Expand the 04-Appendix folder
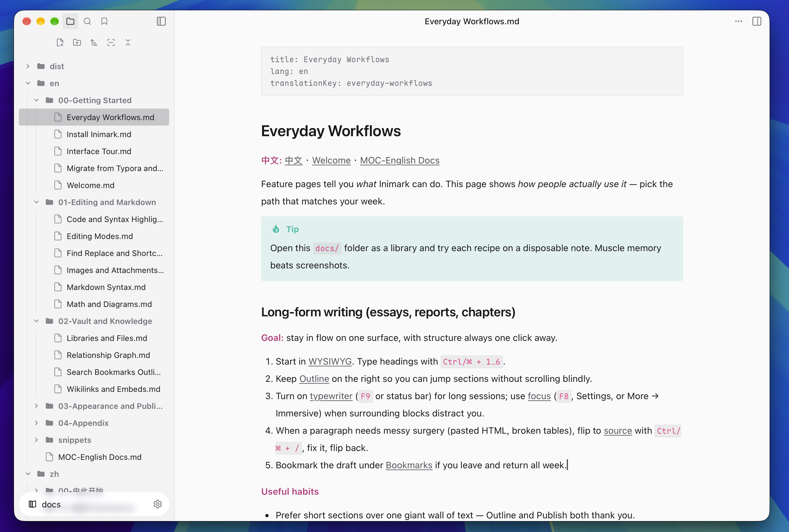Image resolution: width=789 pixels, height=532 pixels. [36, 423]
